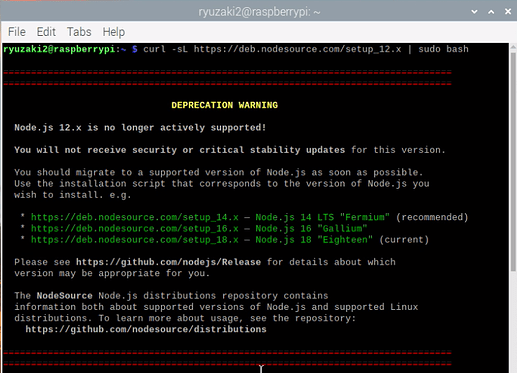Minimize the terminal window
The width and height of the screenshot is (517, 373).
(474, 12)
